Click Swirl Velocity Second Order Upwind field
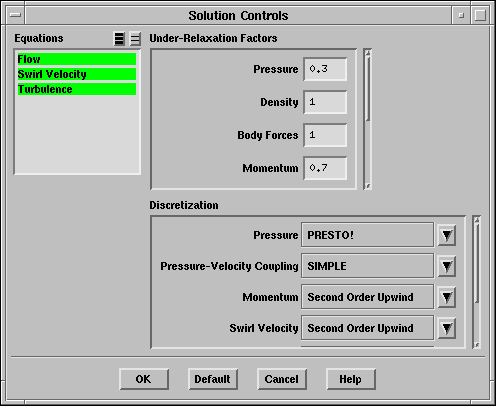This screenshot has height=406, width=496. pyautogui.click(x=367, y=328)
